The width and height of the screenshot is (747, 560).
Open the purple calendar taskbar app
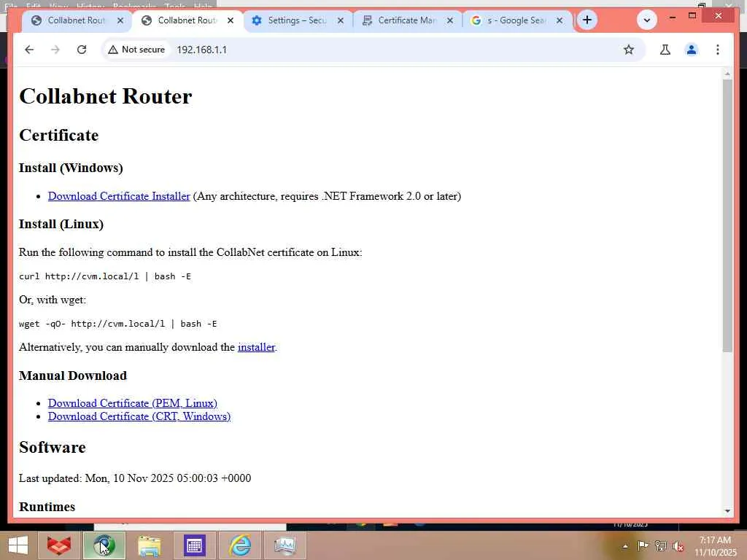coord(194,545)
